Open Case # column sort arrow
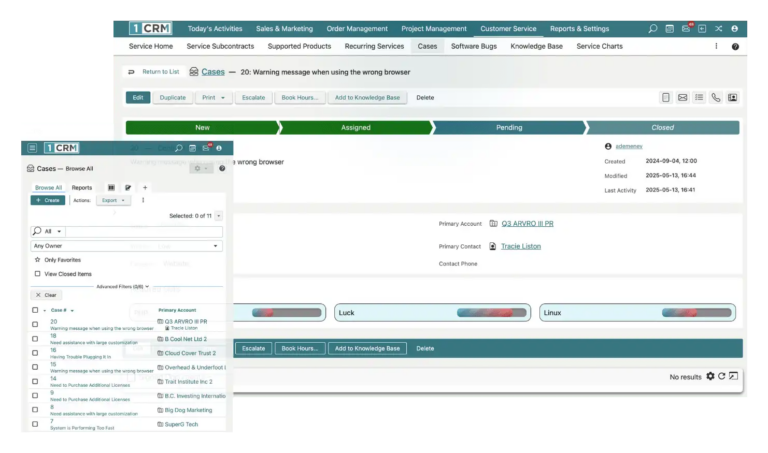Image resolution: width=768 pixels, height=453 pixels. [x=72, y=310]
